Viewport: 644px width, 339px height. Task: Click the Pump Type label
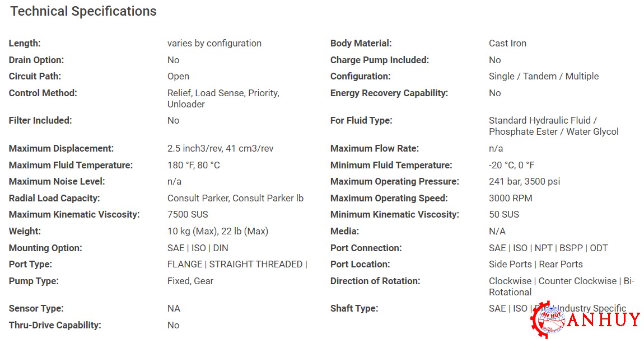tap(34, 281)
